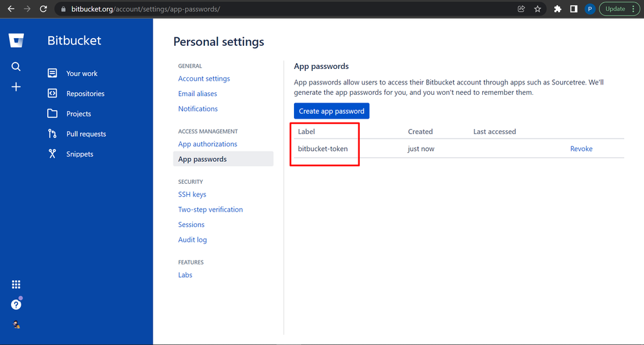Open Notifications settings
The height and width of the screenshot is (345, 644).
point(198,109)
